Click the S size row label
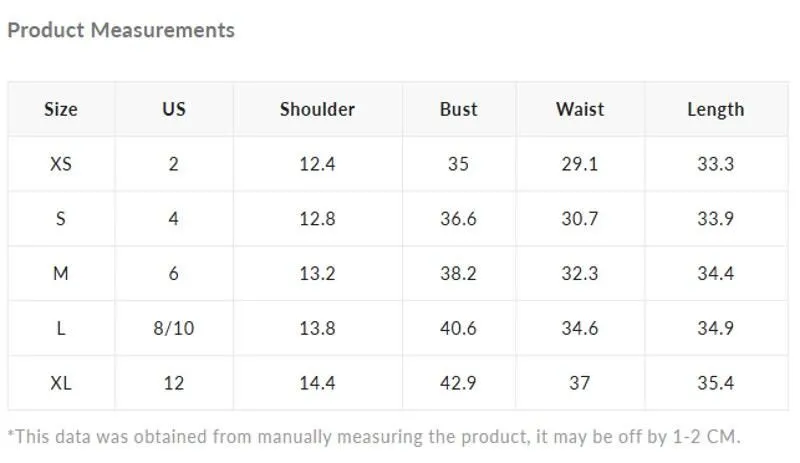This screenshot has width=800, height=463. [61, 218]
